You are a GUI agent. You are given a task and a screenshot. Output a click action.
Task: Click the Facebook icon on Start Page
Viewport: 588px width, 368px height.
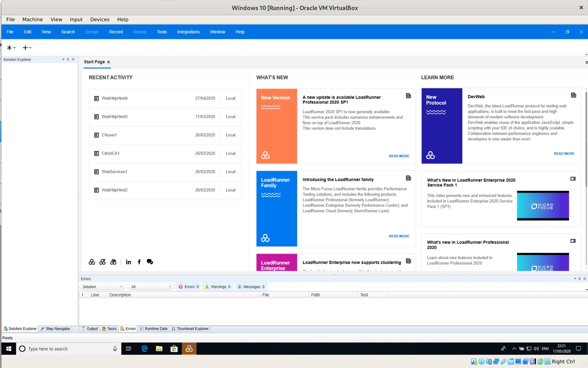tap(139, 262)
